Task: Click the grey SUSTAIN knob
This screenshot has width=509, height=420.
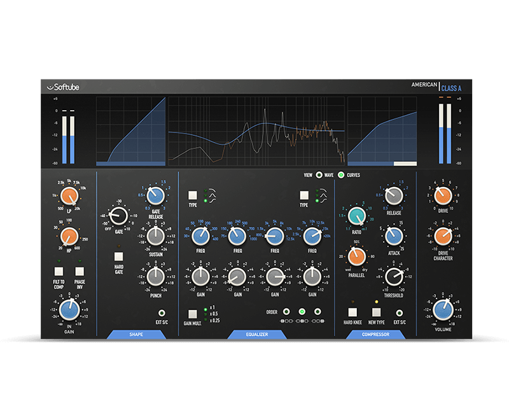Action: pyautogui.click(x=156, y=236)
